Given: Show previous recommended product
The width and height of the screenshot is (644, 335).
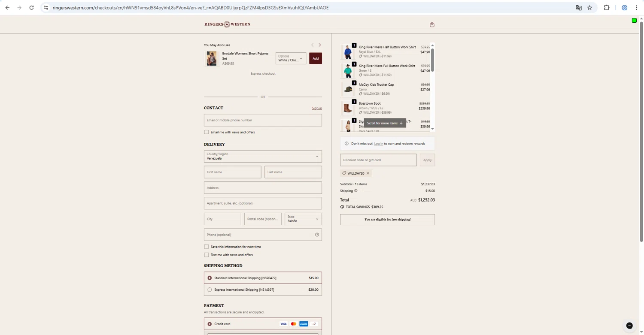Looking at the screenshot, I should coord(312,45).
